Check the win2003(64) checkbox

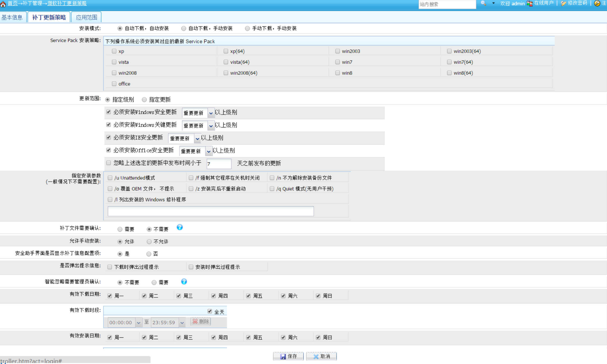click(x=449, y=51)
